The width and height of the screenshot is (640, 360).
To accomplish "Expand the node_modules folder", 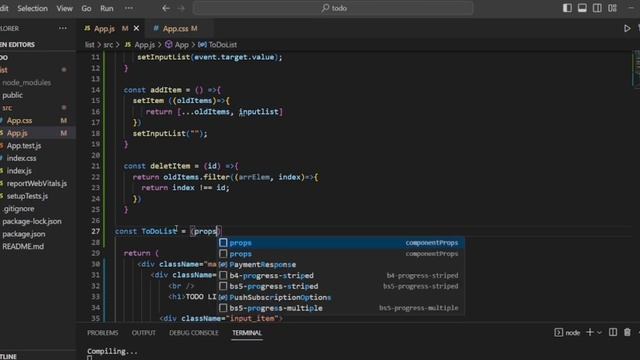I will point(27,82).
